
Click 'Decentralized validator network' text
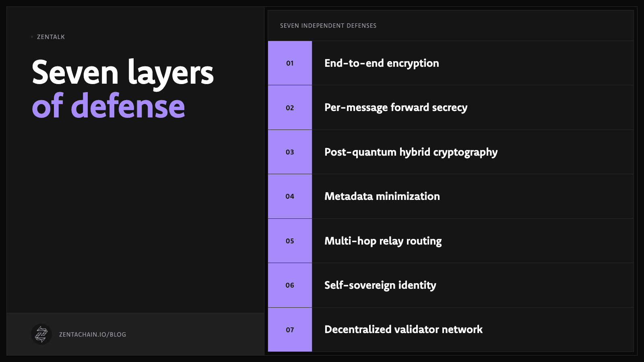(403, 329)
